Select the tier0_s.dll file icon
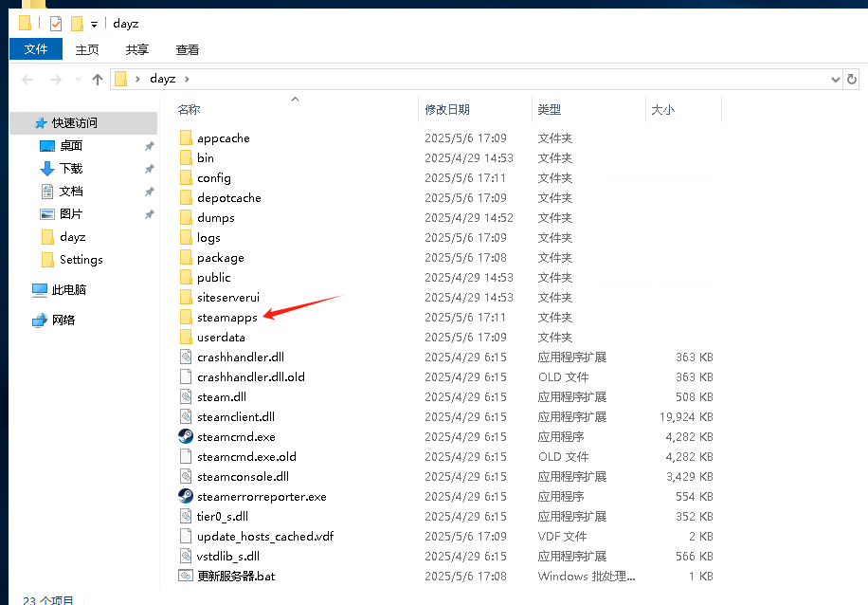This screenshot has height=605, width=868. (x=186, y=517)
